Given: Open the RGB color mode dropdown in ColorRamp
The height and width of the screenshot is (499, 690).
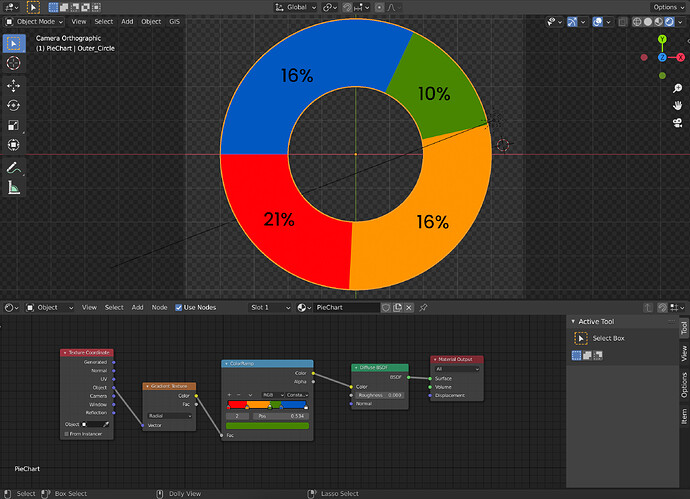Looking at the screenshot, I should point(273,395).
